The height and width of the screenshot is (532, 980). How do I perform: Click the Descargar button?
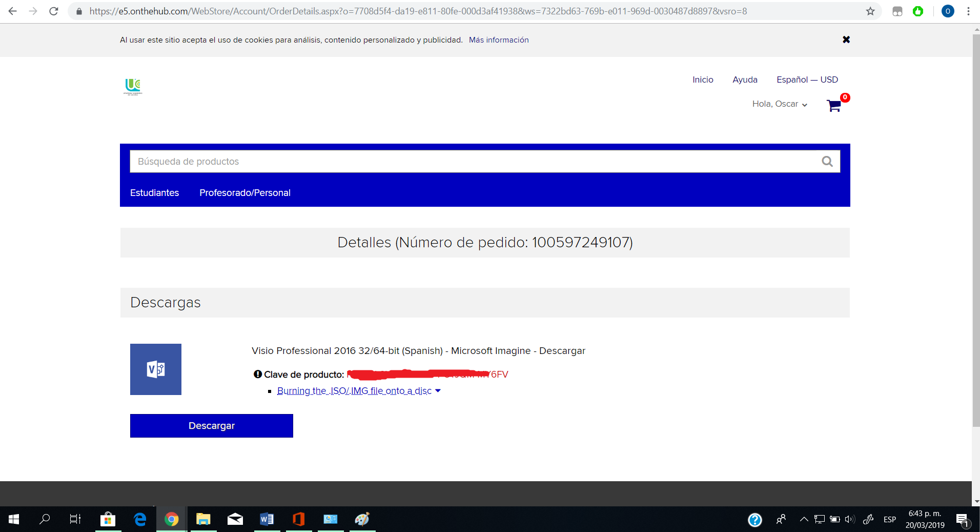point(212,426)
